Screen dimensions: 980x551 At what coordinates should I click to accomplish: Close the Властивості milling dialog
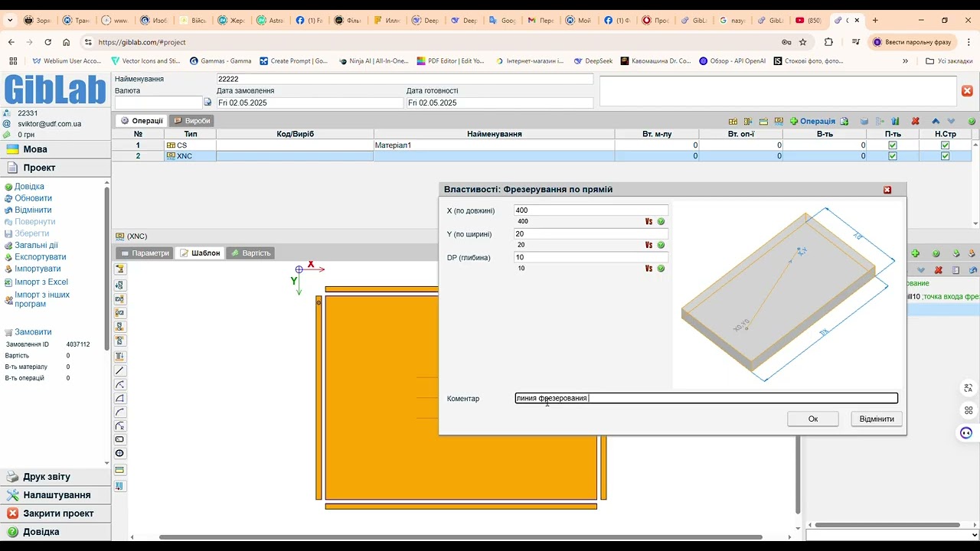point(887,190)
